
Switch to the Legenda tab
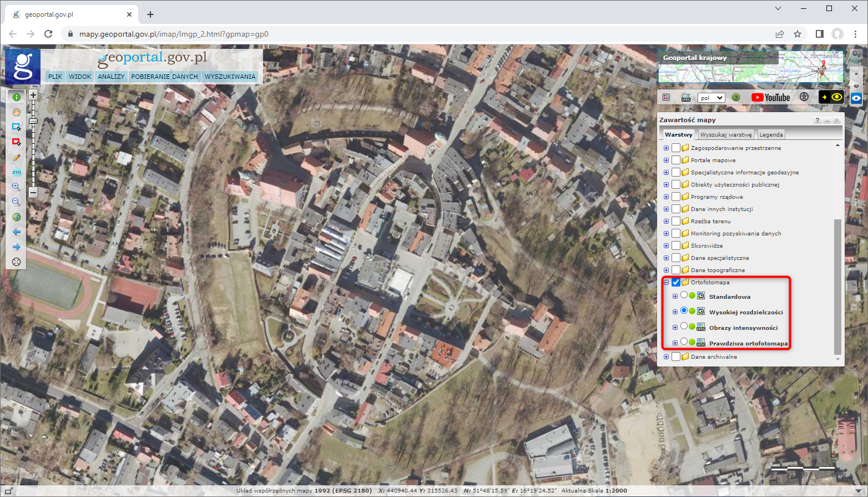pyautogui.click(x=771, y=134)
